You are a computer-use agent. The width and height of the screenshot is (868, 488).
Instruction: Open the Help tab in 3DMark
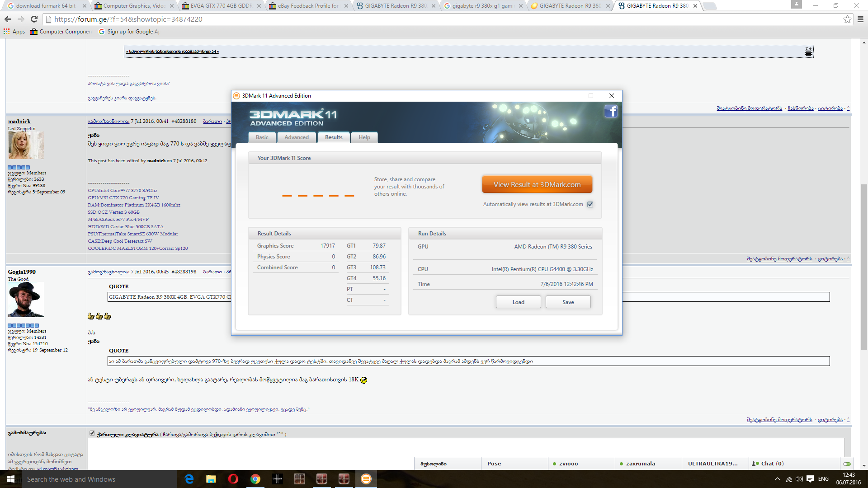tap(364, 137)
